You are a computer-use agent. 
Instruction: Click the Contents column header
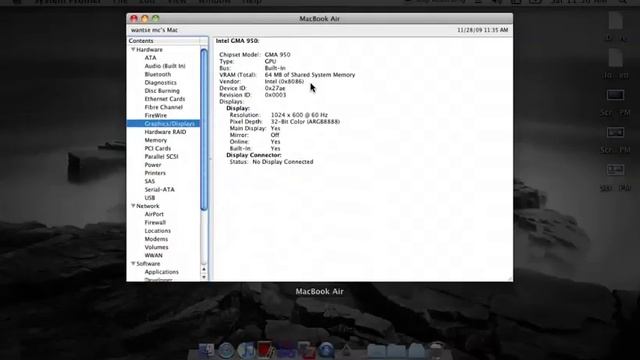[x=163, y=41]
